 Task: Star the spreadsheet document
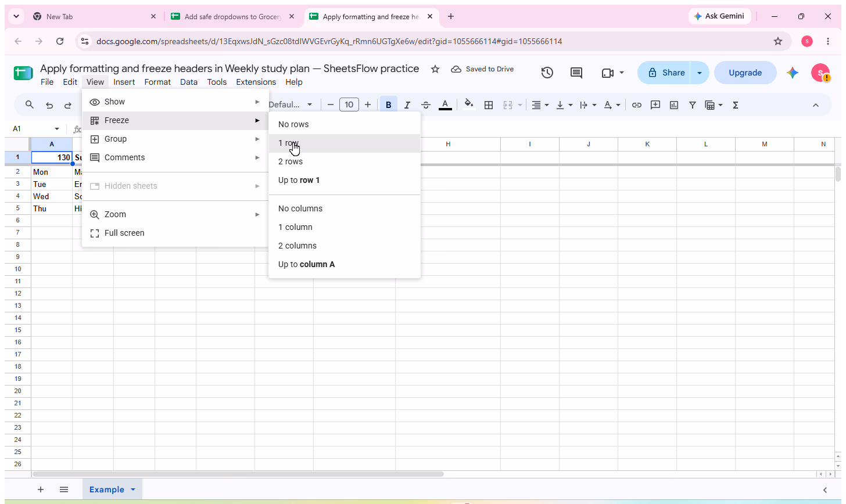click(x=435, y=69)
